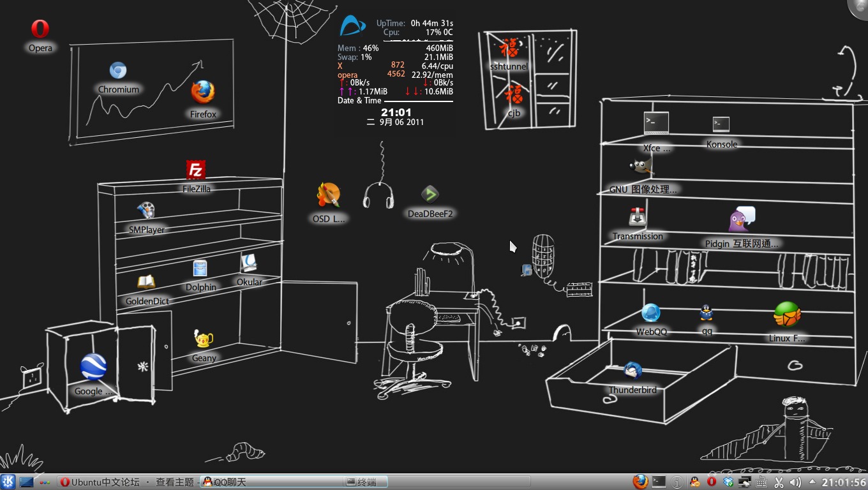Open terminal from the panel quicklaunch

(659, 482)
